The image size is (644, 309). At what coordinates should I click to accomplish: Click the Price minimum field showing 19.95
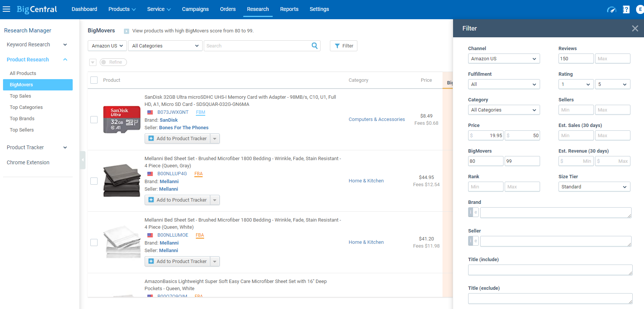click(x=486, y=135)
